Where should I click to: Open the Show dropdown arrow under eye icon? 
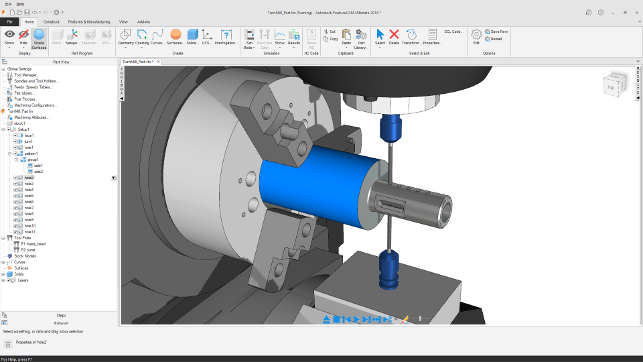click(9, 48)
